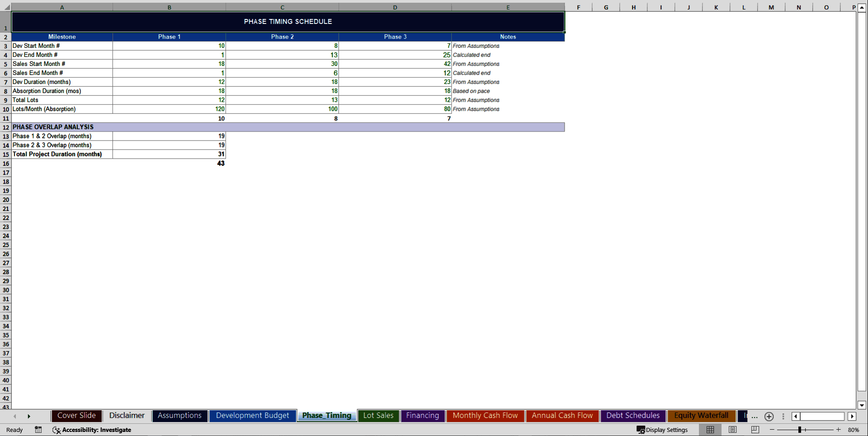The height and width of the screenshot is (436, 868).
Task: Switch to the Assumptions sheet tab
Action: coord(179,416)
